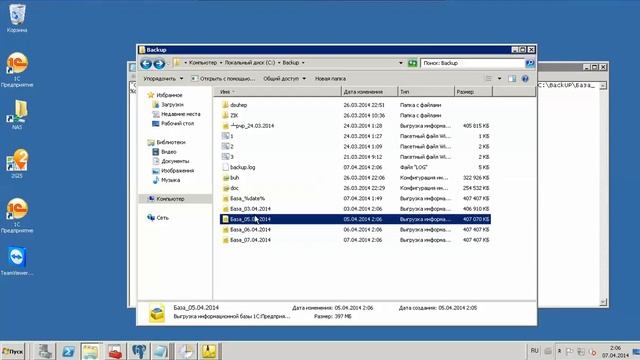The height and width of the screenshot is (360, 640).
Task: Open the stacked-windows icon in the taskbar
Action: [x=160, y=351]
